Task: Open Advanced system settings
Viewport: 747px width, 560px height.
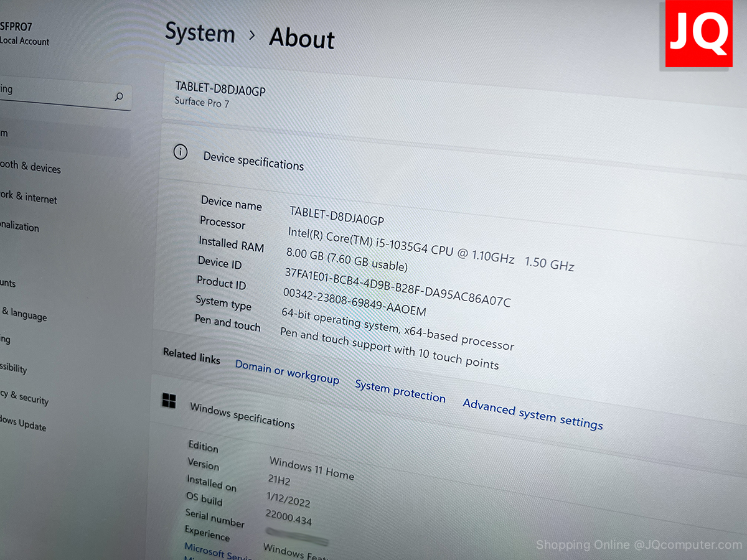Action: pyautogui.click(x=533, y=414)
